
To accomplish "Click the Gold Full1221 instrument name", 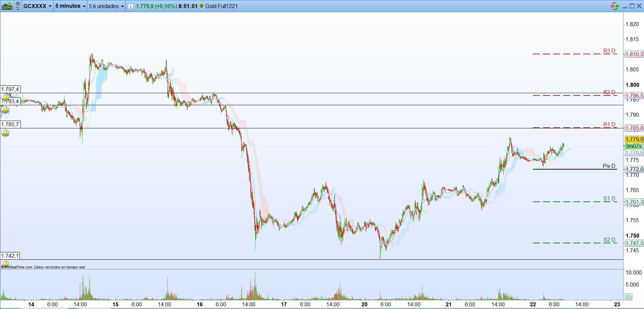I will [x=221, y=6].
